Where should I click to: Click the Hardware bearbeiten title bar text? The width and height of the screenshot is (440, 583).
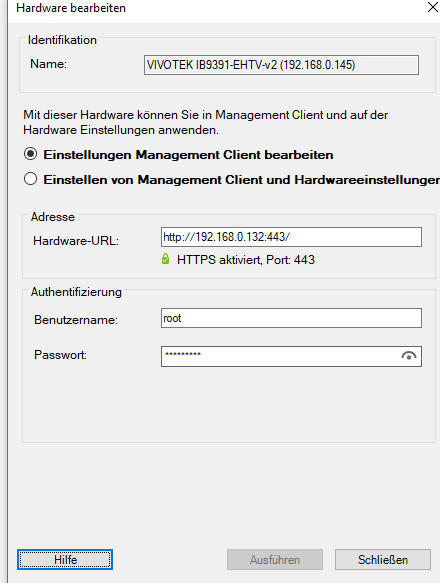point(71,8)
